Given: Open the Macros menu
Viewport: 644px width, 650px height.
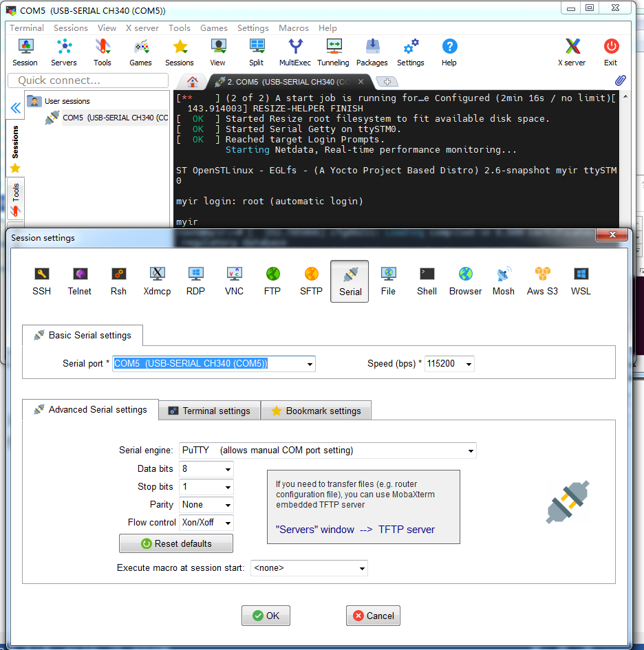Looking at the screenshot, I should (x=294, y=28).
